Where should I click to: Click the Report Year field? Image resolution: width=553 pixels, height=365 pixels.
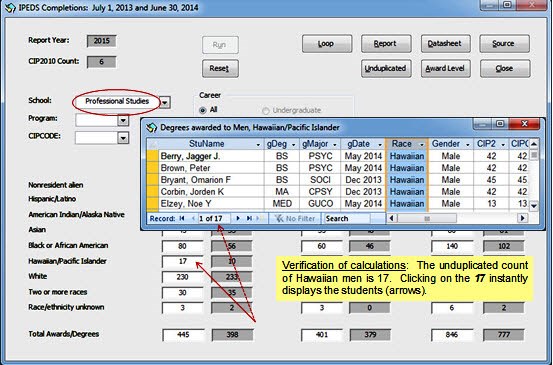(102, 41)
